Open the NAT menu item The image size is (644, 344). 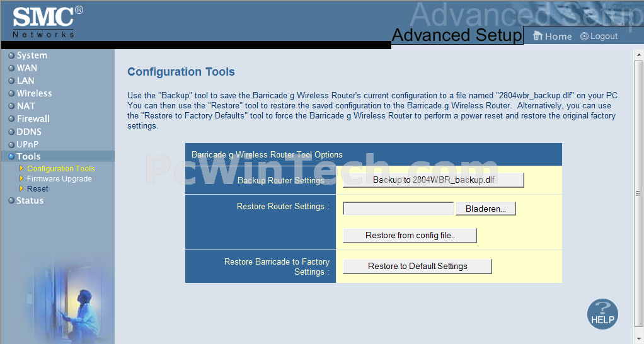pyautogui.click(x=26, y=106)
